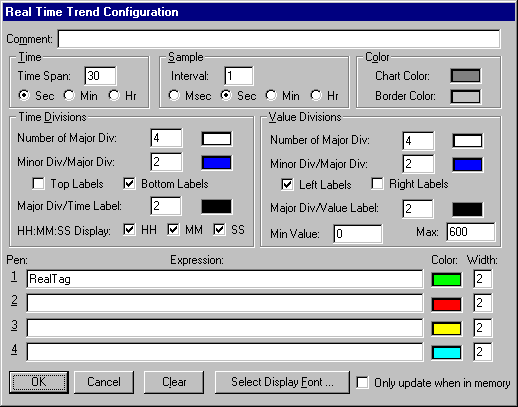Edit Major Div/Value Label field

pos(418,209)
